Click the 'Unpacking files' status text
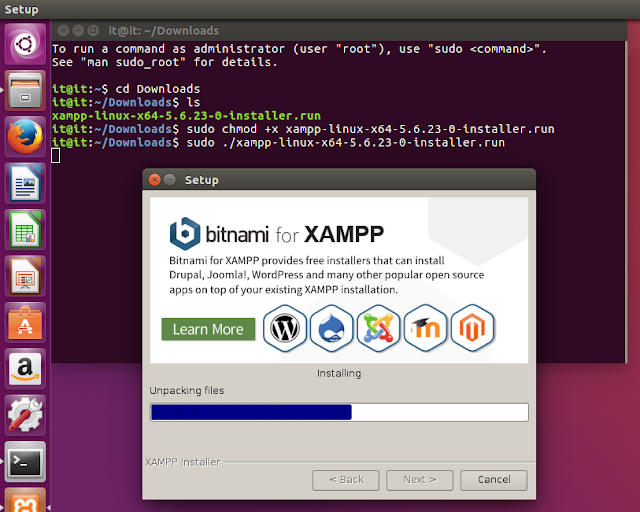Screen dimensions: 640x512 click(187, 390)
